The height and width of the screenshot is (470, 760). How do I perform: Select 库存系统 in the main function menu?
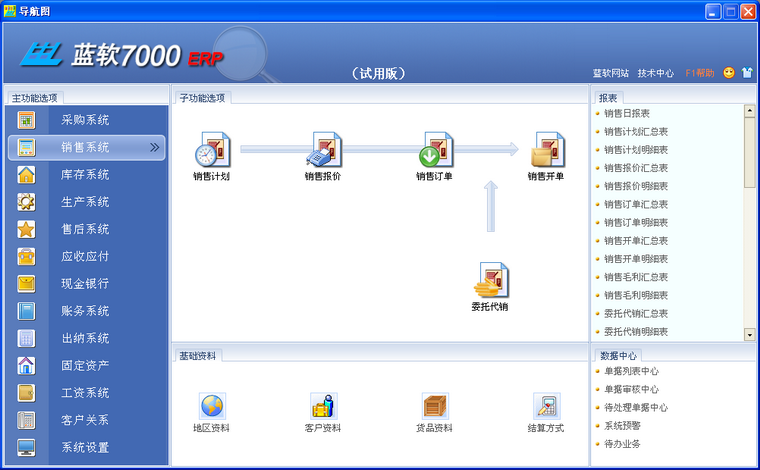coord(85,175)
